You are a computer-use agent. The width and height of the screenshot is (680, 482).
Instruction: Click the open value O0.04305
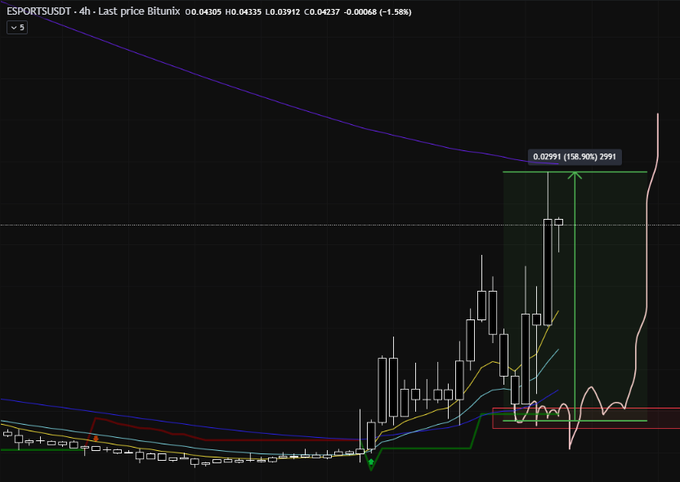coord(203,12)
